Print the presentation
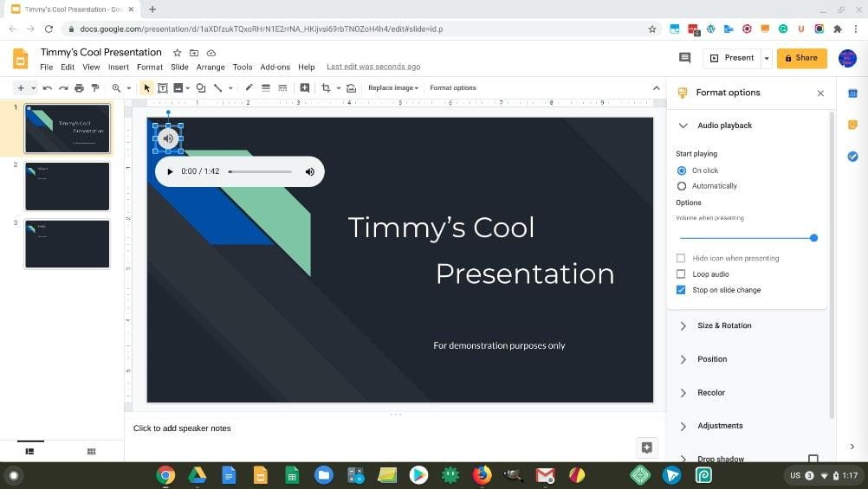 [x=79, y=88]
